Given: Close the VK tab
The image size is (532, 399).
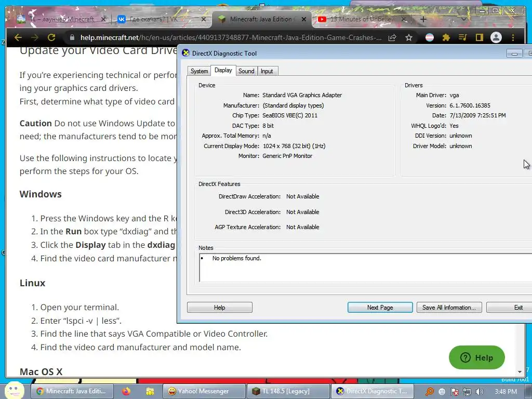Looking at the screenshot, I should (204, 19).
